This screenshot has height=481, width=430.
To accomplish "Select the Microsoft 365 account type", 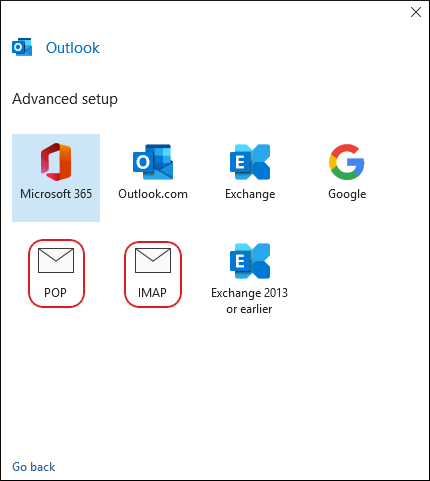I will coord(56,178).
